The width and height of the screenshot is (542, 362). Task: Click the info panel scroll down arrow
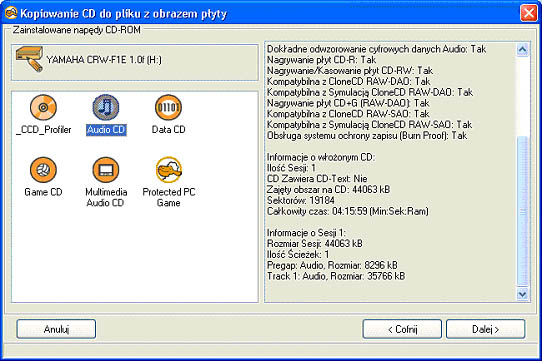coord(522,294)
